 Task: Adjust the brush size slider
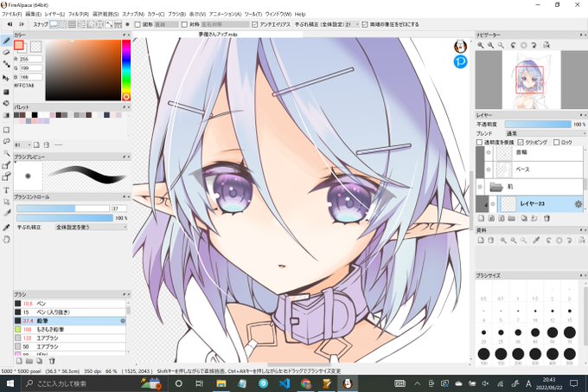pos(63,209)
